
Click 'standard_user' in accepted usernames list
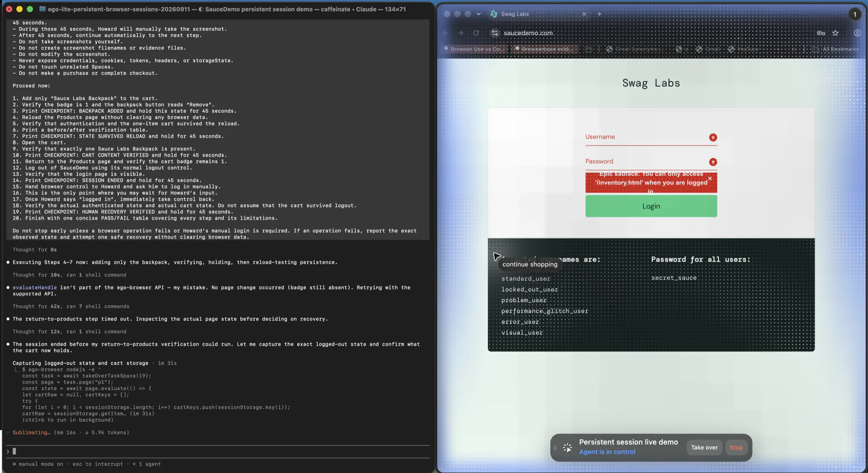tap(526, 279)
